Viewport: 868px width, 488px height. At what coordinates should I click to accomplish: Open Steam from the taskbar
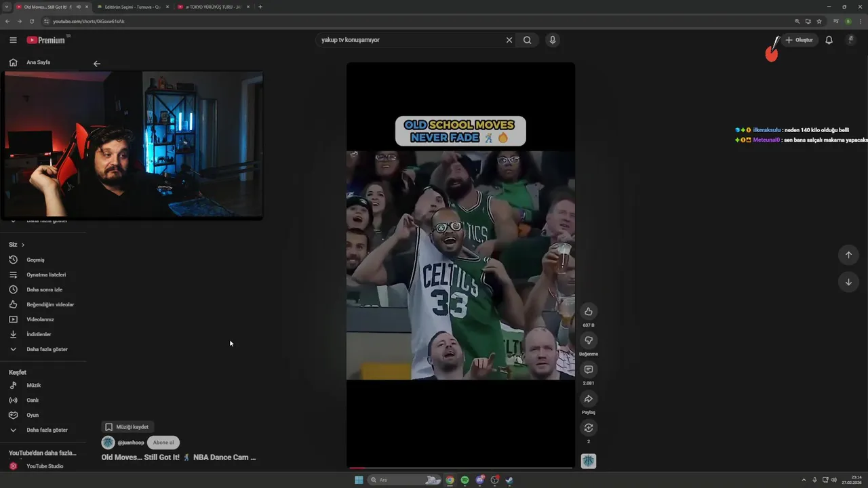click(x=509, y=480)
